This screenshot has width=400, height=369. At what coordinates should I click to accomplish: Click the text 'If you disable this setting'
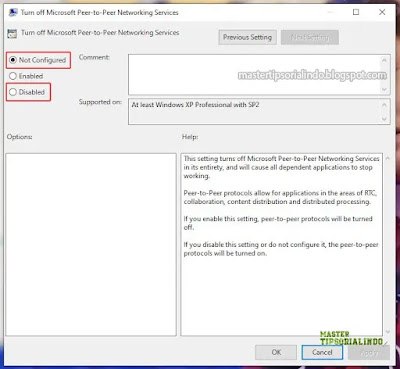[281, 249]
